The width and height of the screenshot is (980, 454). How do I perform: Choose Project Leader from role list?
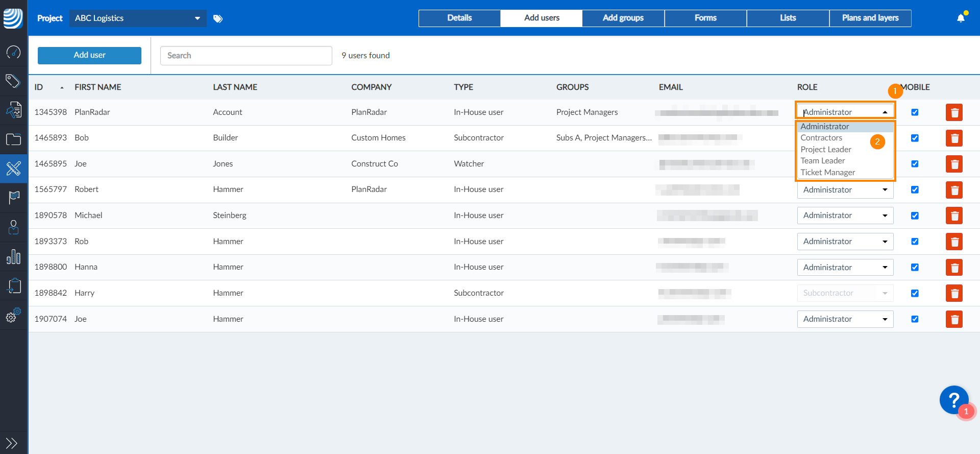826,150
